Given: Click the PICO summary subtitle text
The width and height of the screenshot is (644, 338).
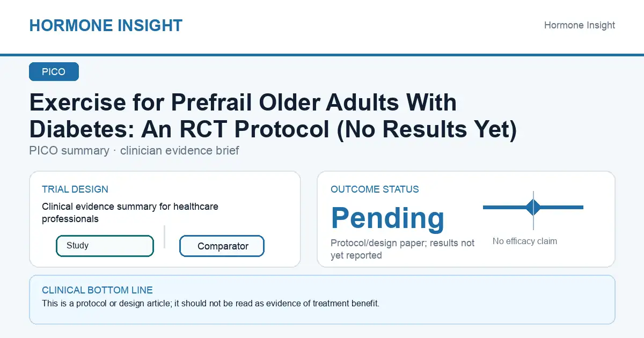Looking at the screenshot, I should coord(134,151).
